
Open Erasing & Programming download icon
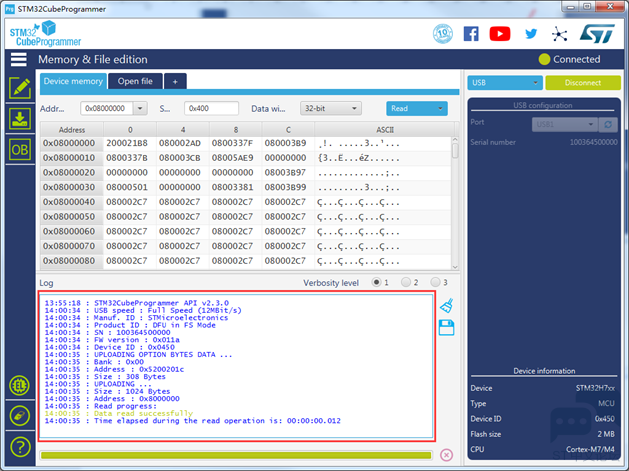pyautogui.click(x=20, y=119)
